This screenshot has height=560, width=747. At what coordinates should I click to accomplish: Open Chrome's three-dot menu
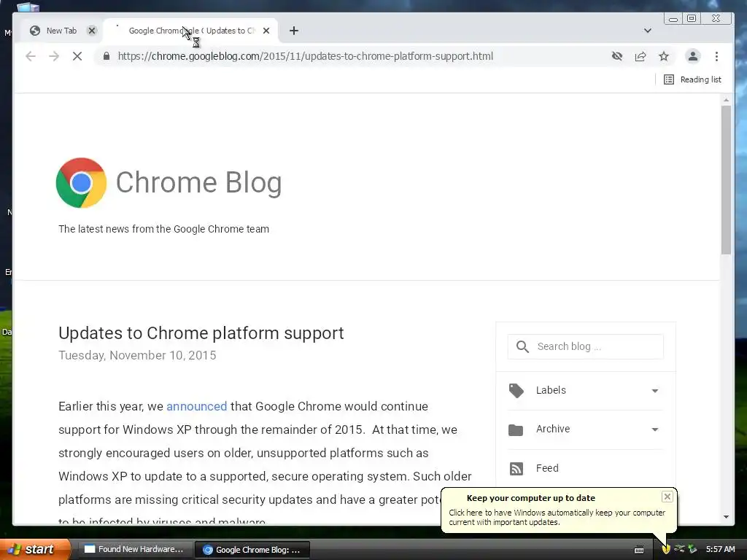pos(716,56)
